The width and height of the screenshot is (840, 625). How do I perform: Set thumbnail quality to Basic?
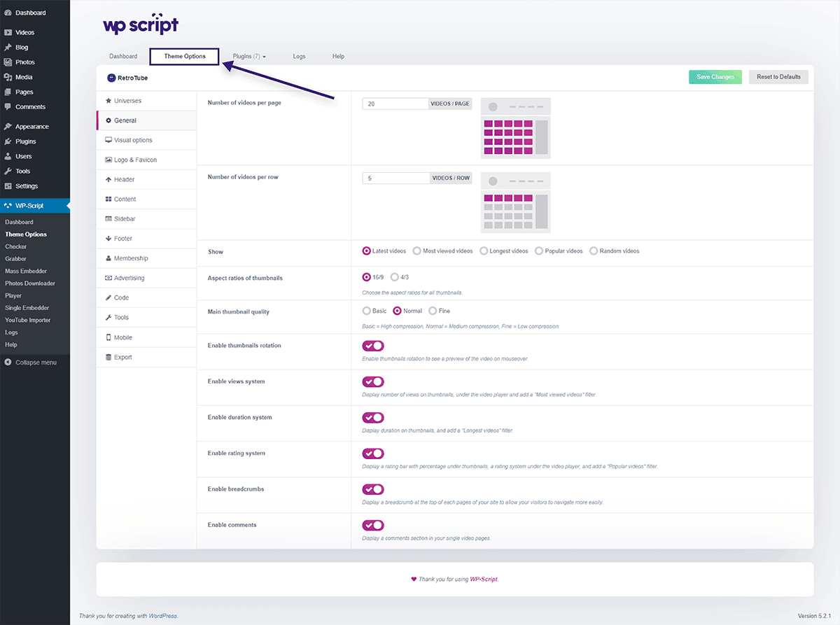367,311
